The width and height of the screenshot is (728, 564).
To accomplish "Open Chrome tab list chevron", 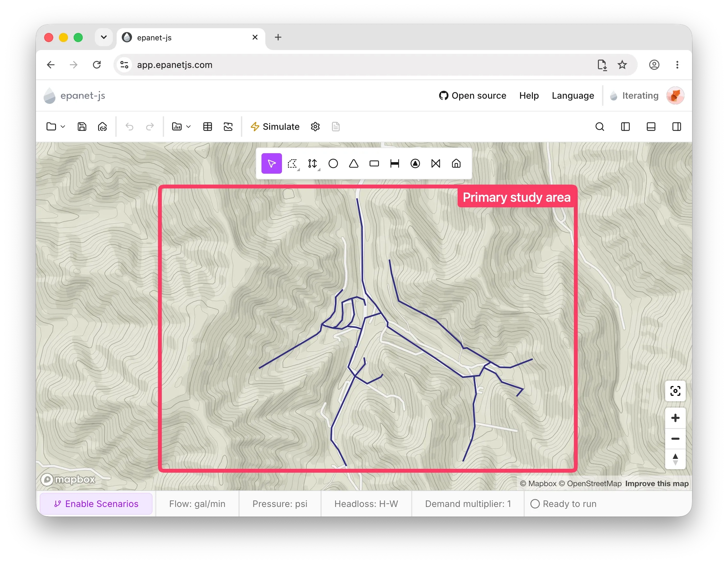I will pos(104,37).
